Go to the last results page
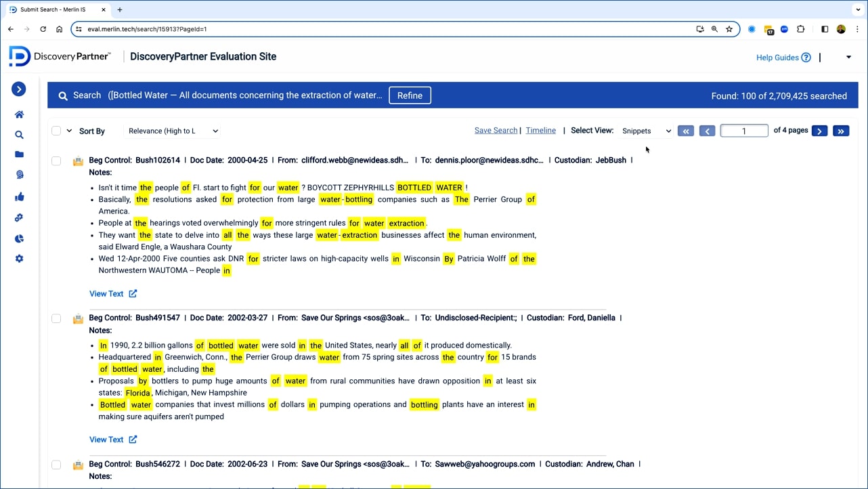 pyautogui.click(x=841, y=131)
